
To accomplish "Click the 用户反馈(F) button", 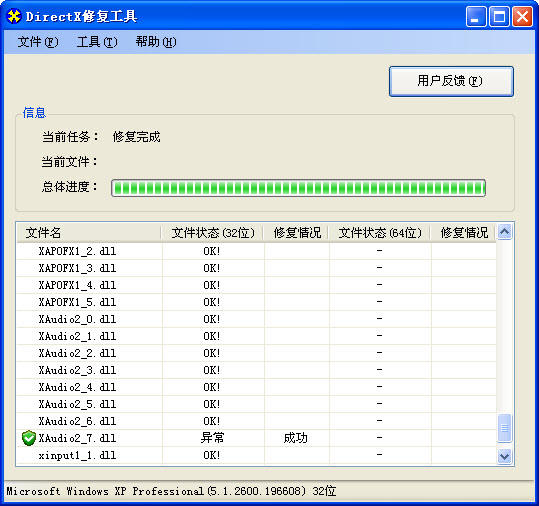I will (x=451, y=81).
